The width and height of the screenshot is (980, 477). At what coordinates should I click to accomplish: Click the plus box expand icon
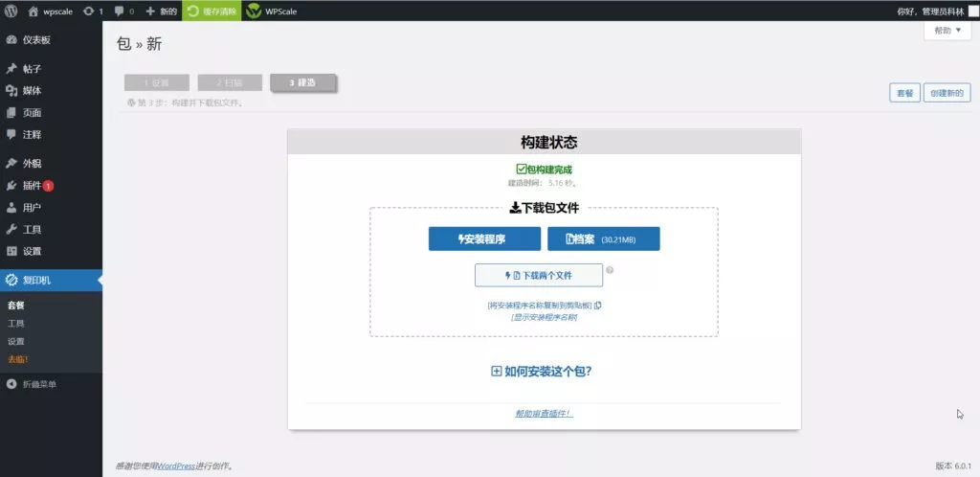point(497,372)
